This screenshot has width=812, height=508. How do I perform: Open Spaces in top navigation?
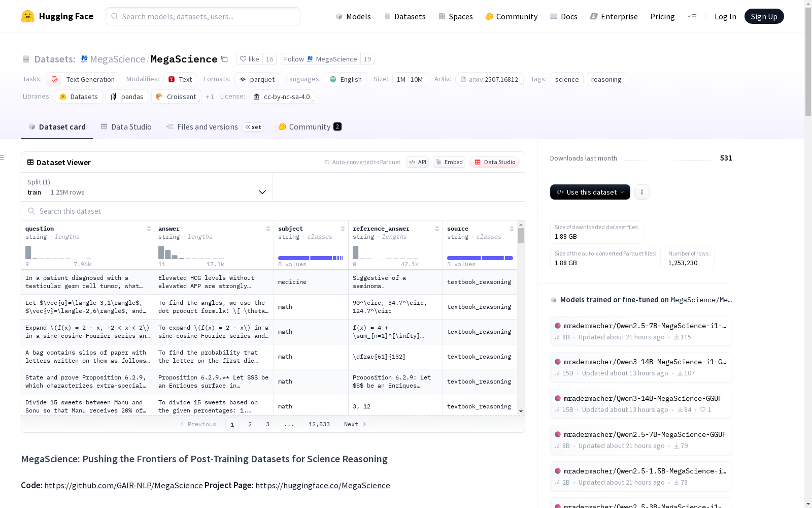click(x=455, y=16)
